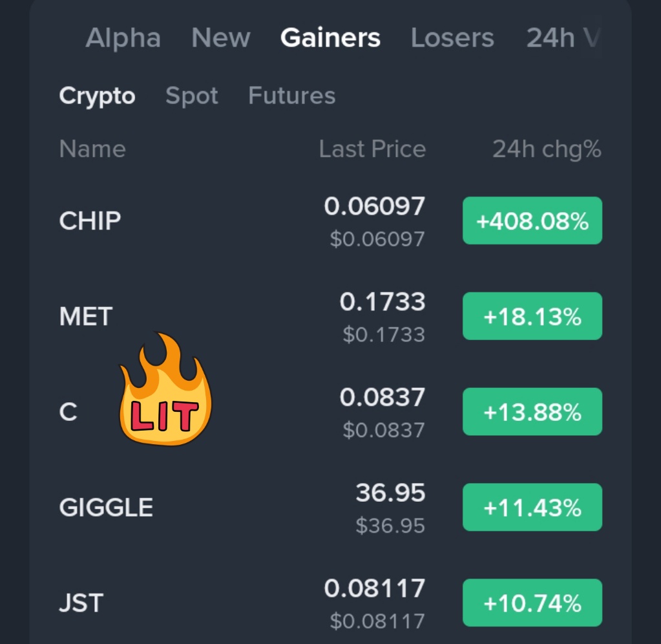
Task: Open the New listings tab
Action: coord(220,38)
